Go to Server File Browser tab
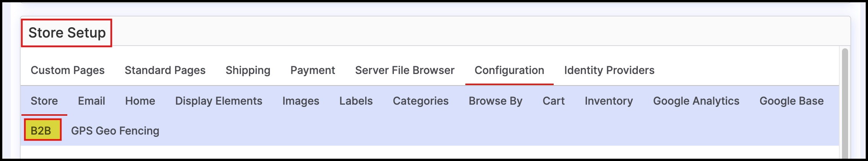 405,70
